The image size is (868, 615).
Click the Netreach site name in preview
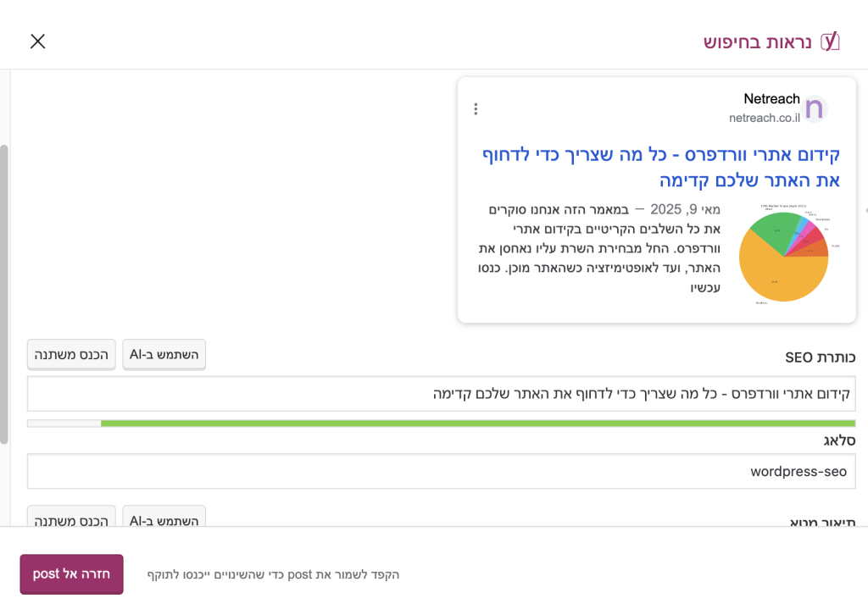[x=771, y=99]
